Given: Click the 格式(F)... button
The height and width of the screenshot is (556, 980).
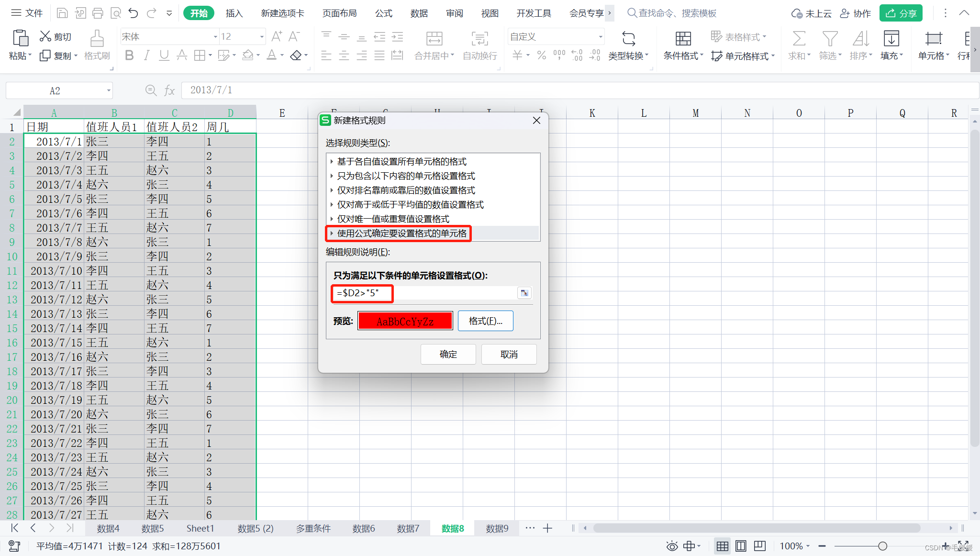Looking at the screenshot, I should click(x=485, y=321).
